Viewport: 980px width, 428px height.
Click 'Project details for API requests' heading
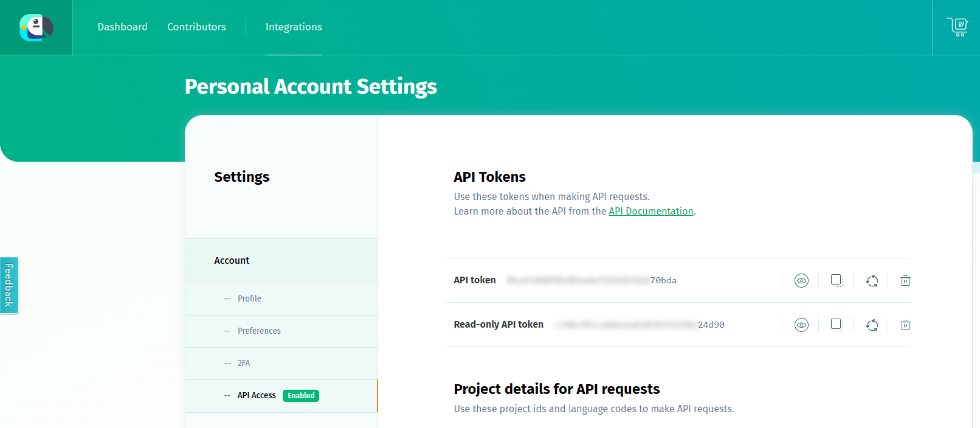pyautogui.click(x=556, y=389)
